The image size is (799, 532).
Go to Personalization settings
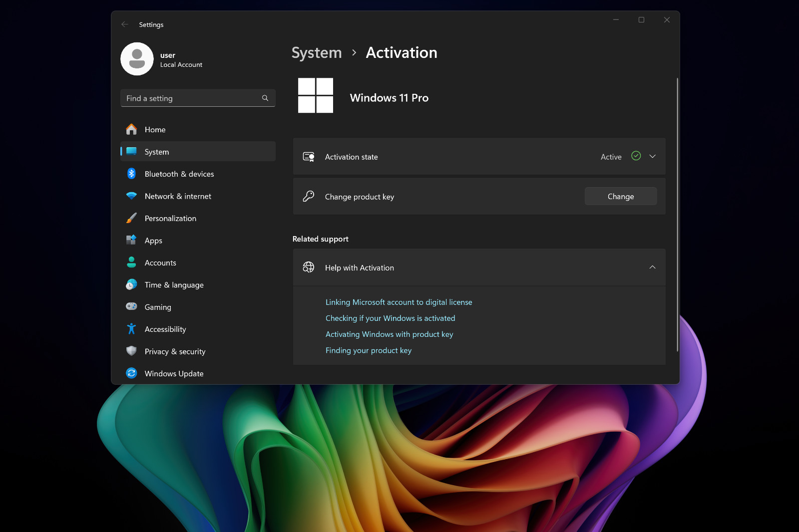198,218
